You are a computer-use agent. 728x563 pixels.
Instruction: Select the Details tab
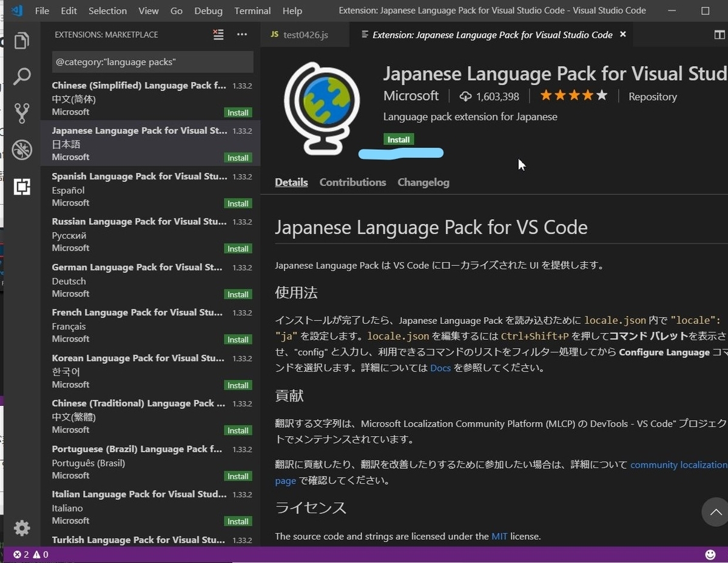tap(291, 182)
